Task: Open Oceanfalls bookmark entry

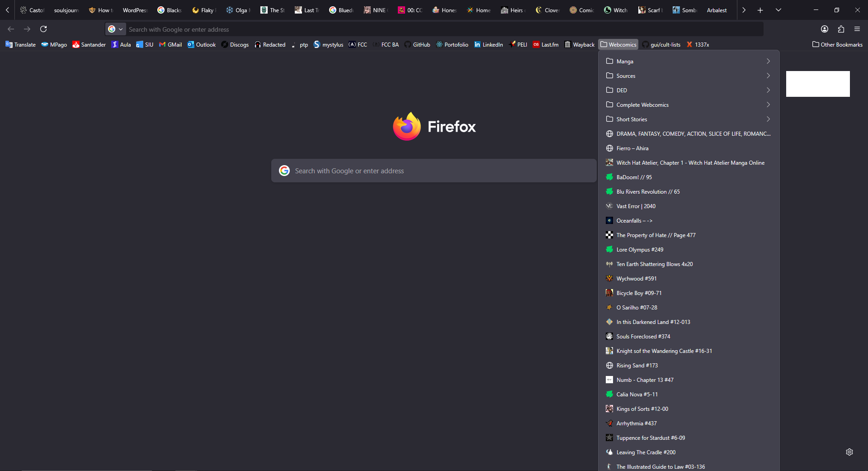Action: tap(689, 220)
